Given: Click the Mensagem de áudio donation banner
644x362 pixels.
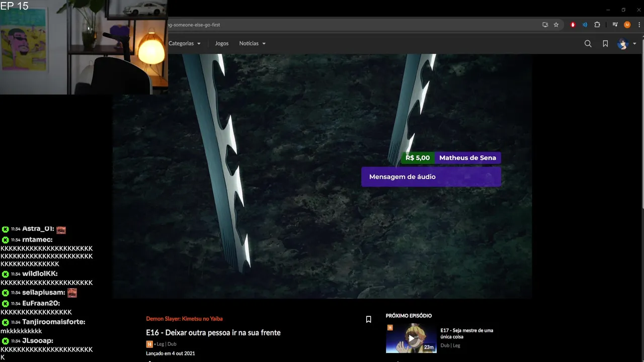Looking at the screenshot, I should 431,177.
